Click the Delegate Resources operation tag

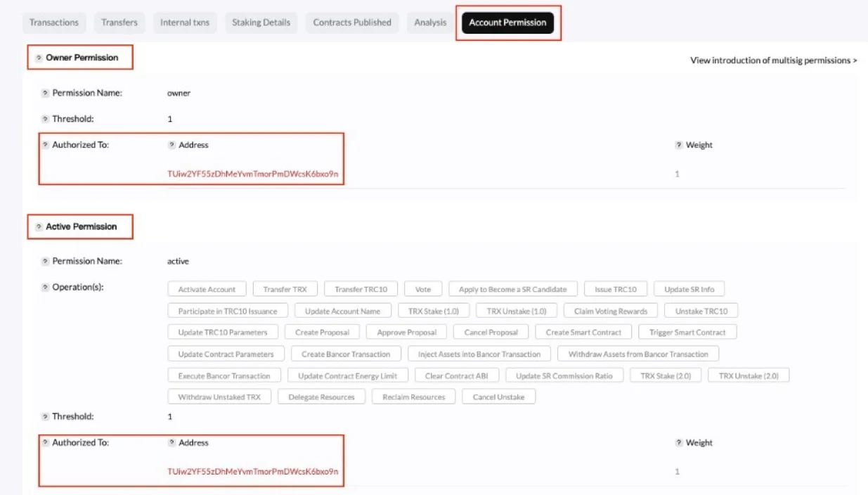point(321,397)
